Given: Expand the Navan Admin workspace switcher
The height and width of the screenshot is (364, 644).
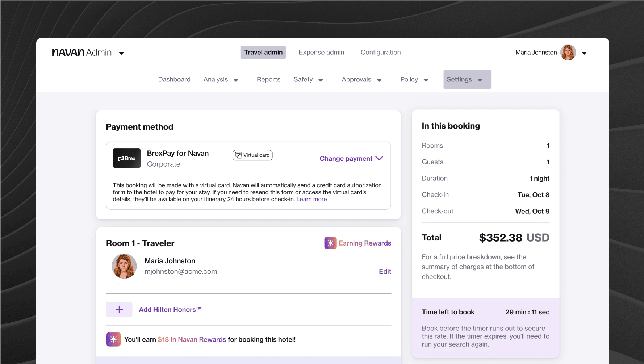Looking at the screenshot, I should [x=121, y=53].
